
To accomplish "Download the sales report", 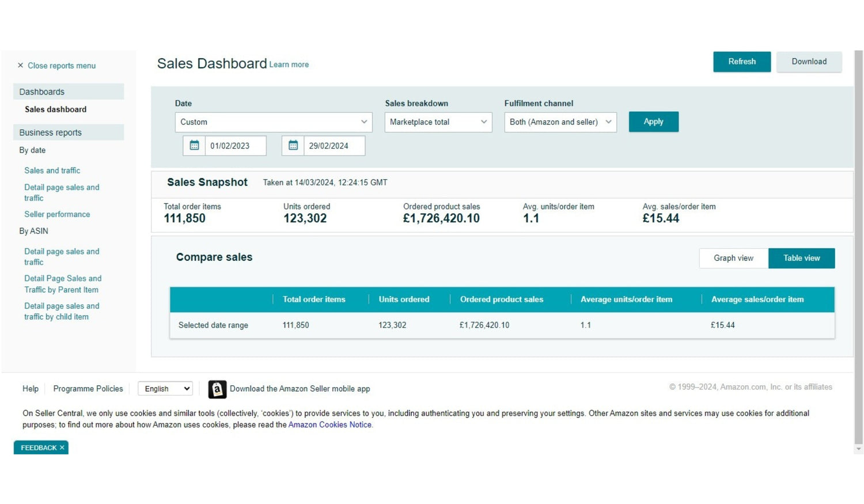I will (x=809, y=62).
